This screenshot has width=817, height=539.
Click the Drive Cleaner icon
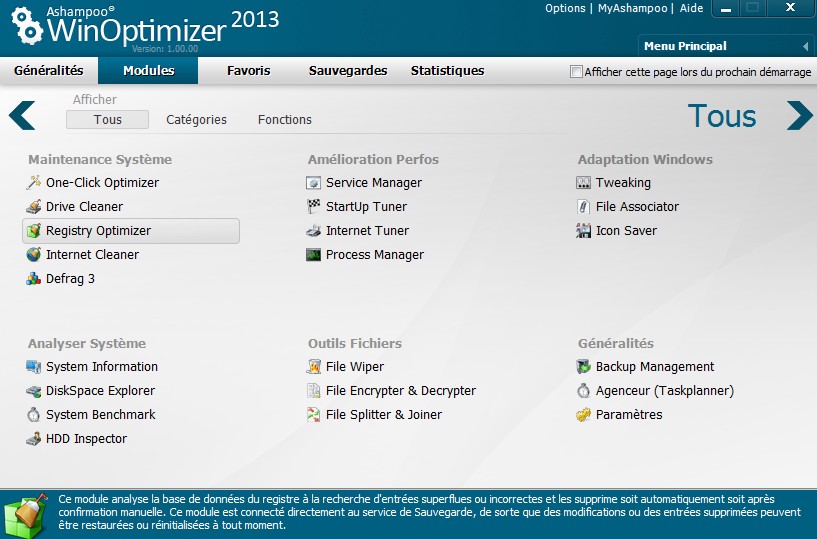pos(34,206)
